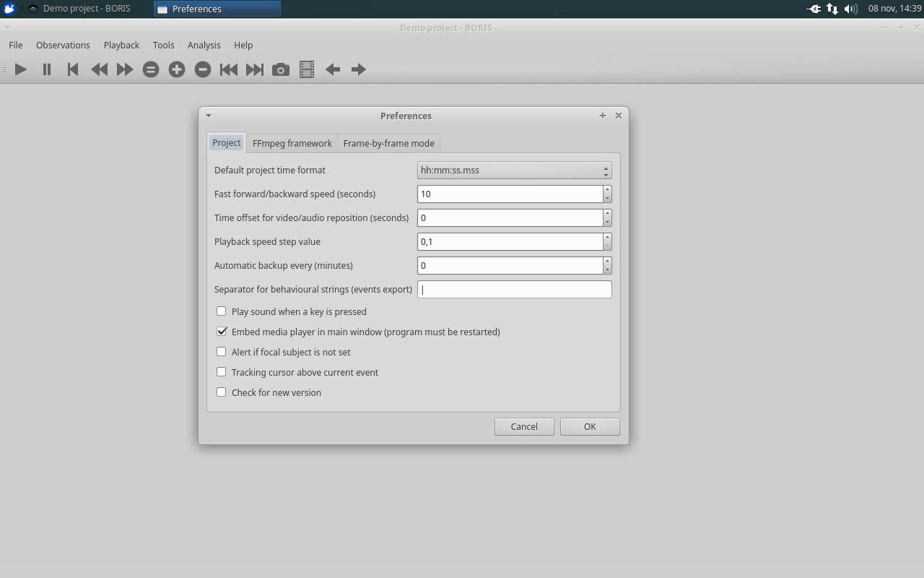924x578 pixels.
Task: Lower Automatic backup minutes with down arrow
Action: coord(608,269)
